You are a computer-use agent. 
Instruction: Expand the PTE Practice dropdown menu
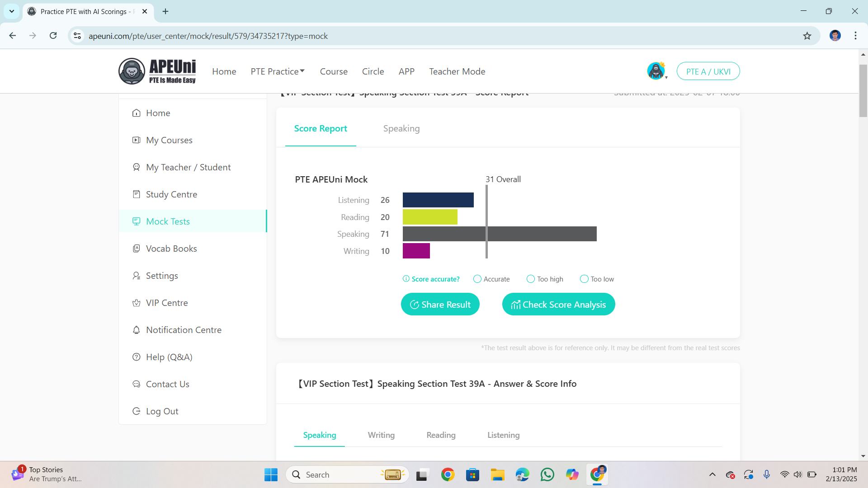click(x=278, y=71)
